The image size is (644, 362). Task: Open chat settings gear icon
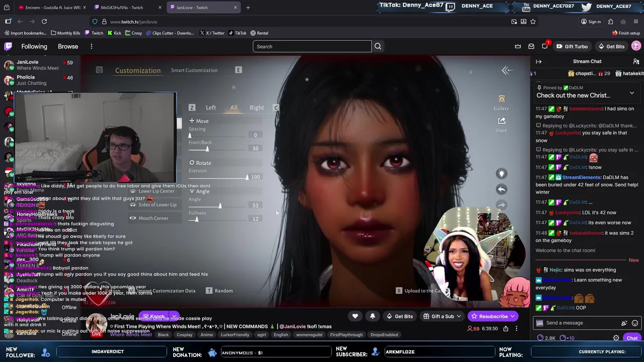click(616, 338)
